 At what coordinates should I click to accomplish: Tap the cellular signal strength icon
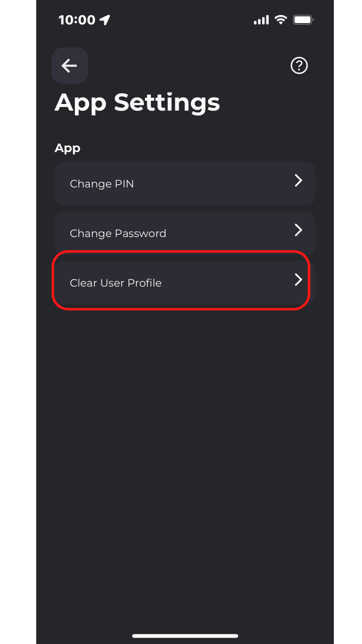261,20
